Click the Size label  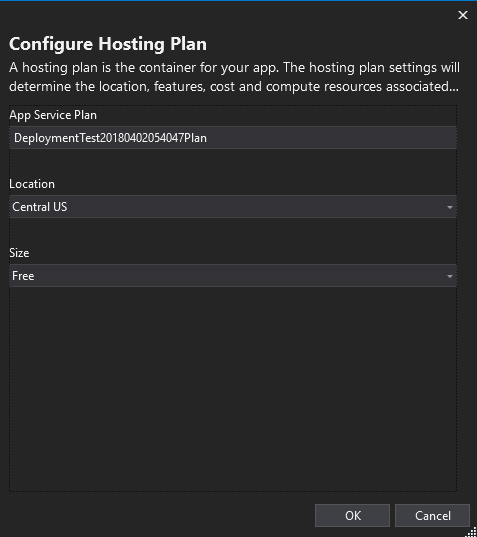point(19,253)
